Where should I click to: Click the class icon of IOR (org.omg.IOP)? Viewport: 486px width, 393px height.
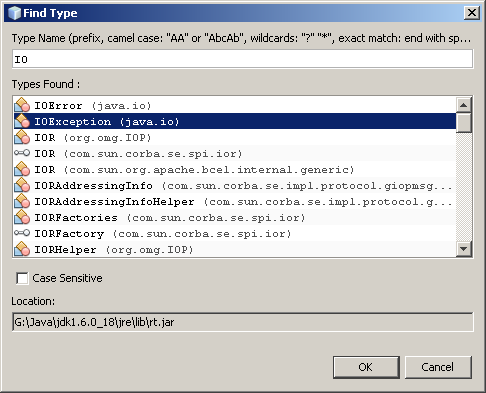click(22, 137)
